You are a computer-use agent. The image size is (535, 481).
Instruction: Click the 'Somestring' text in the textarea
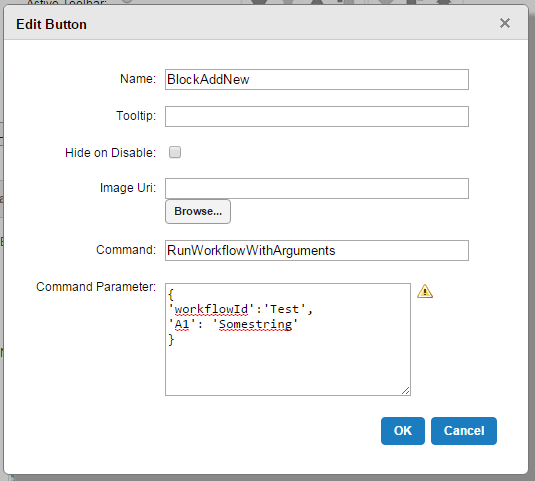point(255,324)
